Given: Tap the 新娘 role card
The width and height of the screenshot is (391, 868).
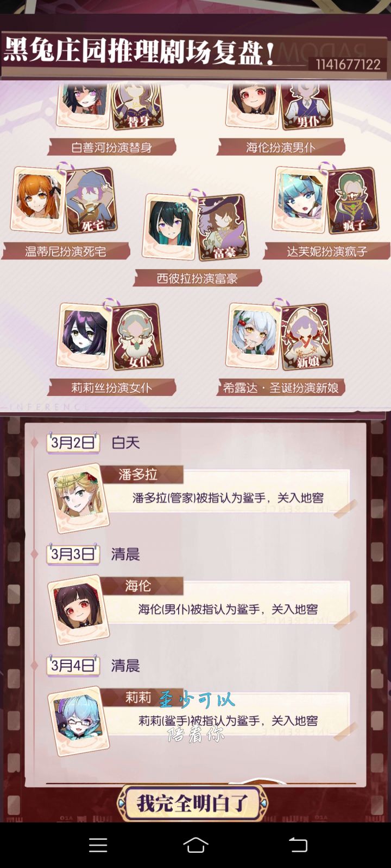Looking at the screenshot, I should [306, 336].
